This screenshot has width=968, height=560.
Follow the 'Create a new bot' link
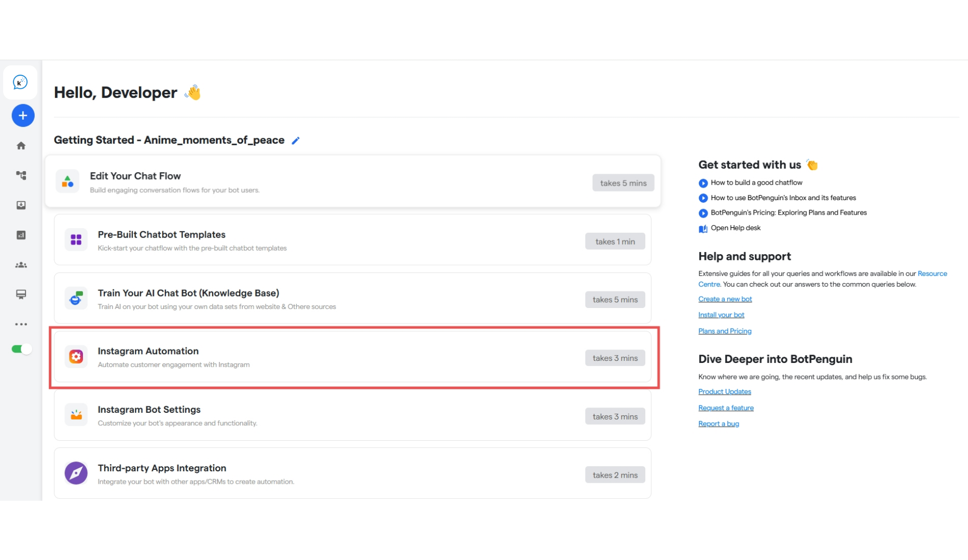pos(725,299)
